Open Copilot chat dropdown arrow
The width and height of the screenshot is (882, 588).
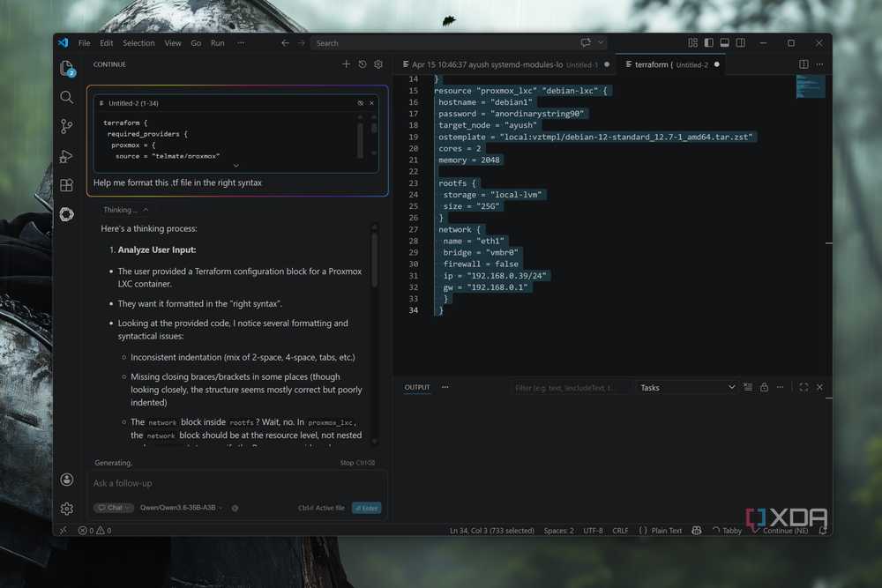click(601, 42)
